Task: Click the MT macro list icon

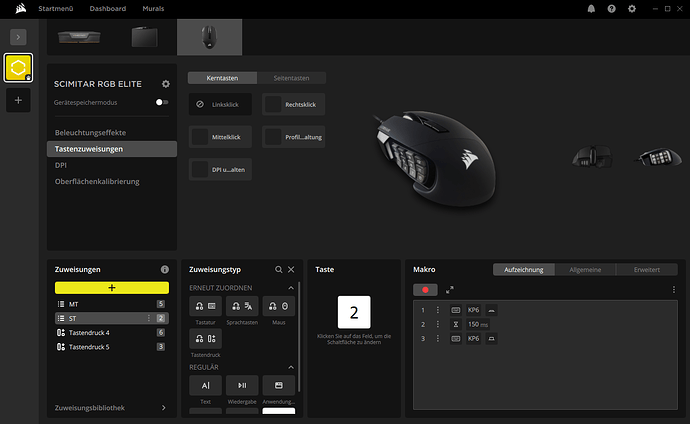Action: point(61,304)
